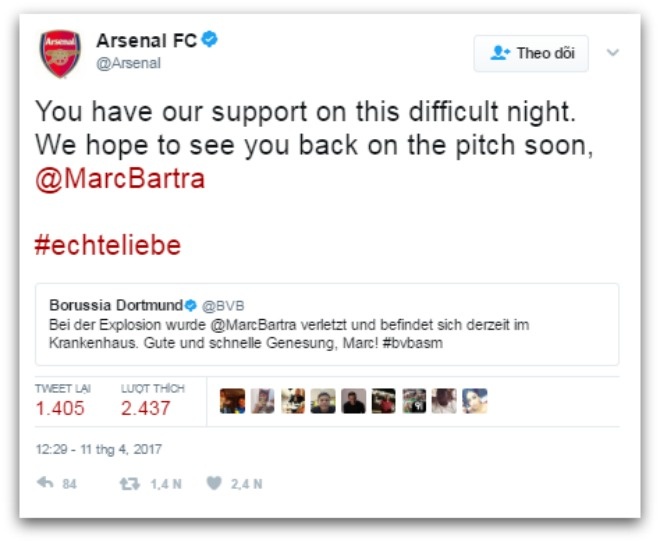The width and height of the screenshot is (660, 543).
Task: Click the tweet timestamp 12:29 - 11 thg 4, 2017
Action: point(98,450)
